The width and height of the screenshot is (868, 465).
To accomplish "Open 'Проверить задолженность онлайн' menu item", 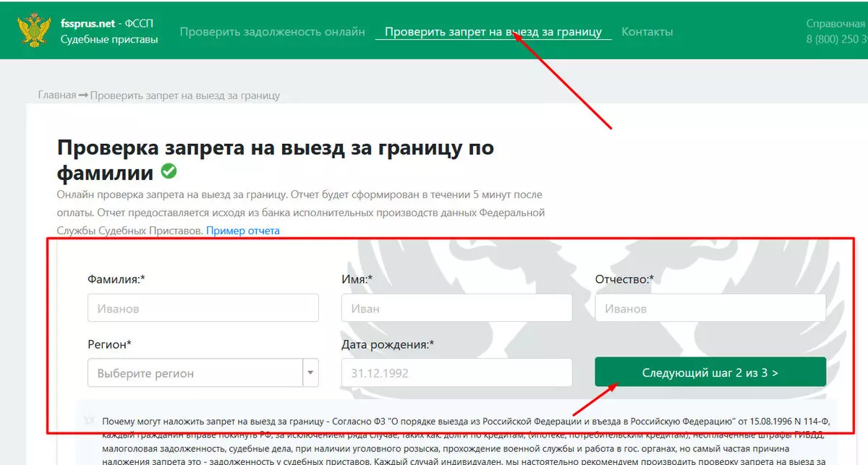I will pyautogui.click(x=272, y=32).
